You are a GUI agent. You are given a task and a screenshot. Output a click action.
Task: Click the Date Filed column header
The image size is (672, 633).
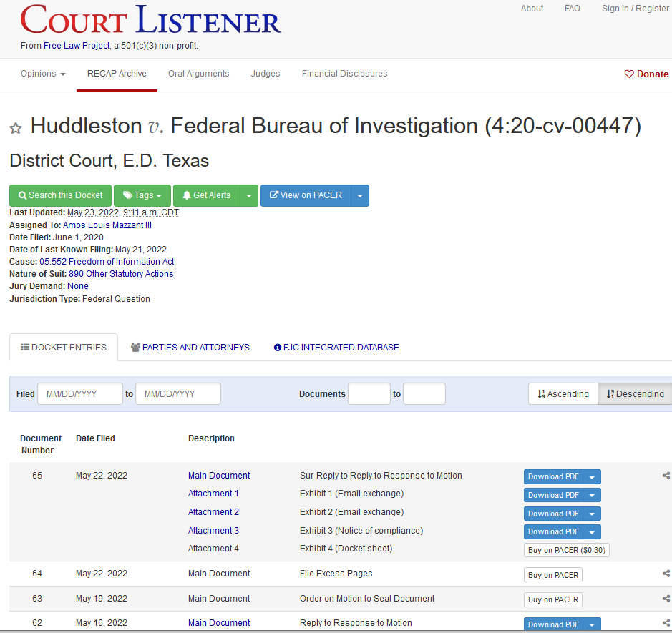point(95,438)
